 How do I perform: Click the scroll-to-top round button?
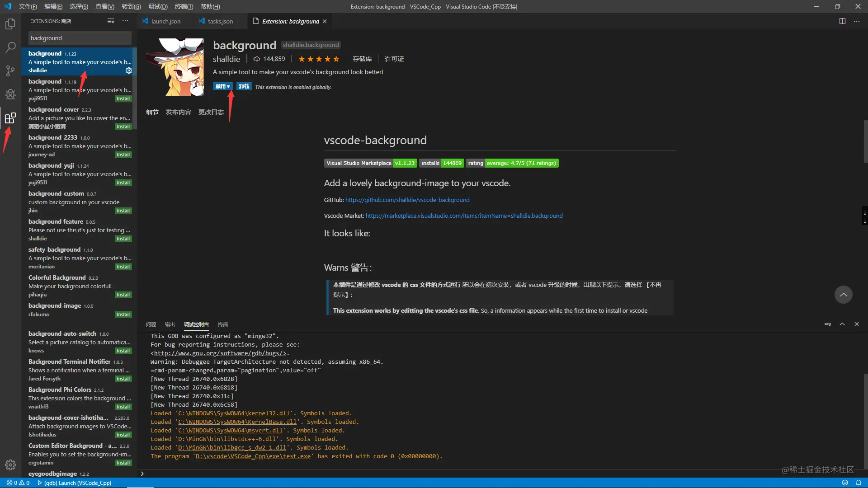pos(843,295)
